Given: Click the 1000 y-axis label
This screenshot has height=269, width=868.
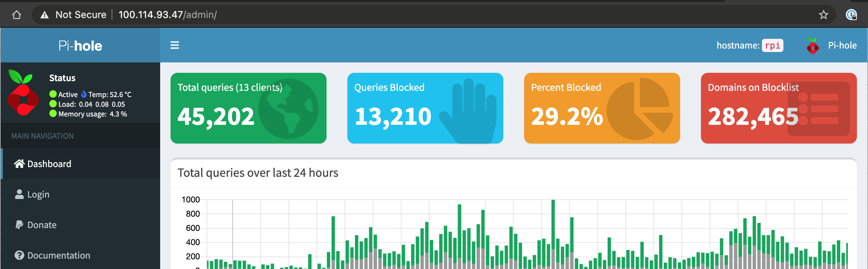Looking at the screenshot, I should click(191, 200).
